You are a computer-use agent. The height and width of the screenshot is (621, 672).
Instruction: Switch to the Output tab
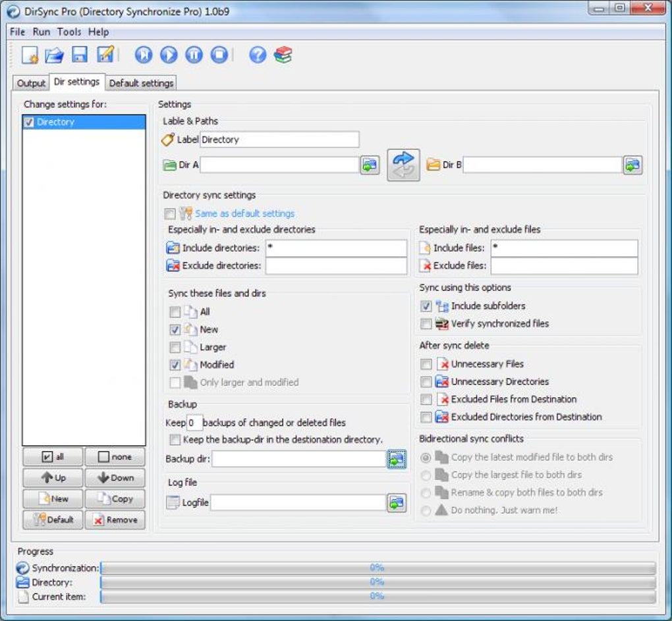31,83
